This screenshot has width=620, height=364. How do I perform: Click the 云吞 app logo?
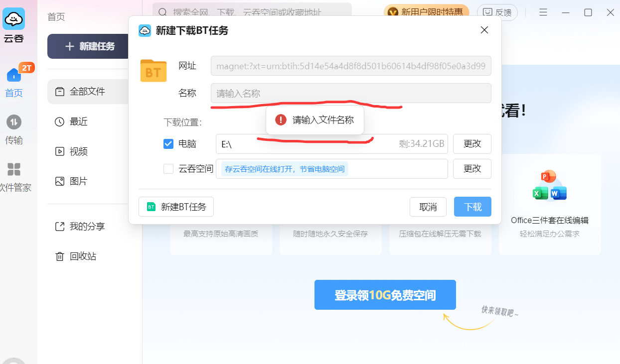(x=14, y=18)
